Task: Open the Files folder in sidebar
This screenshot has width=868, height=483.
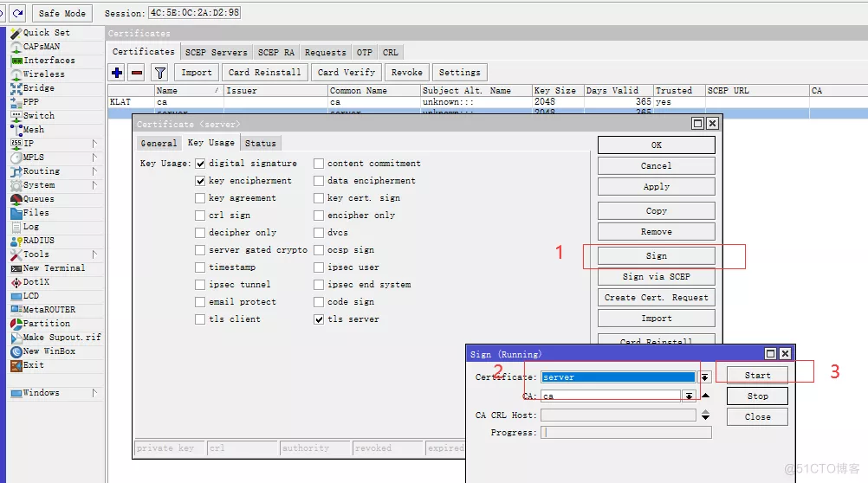Action: pyautogui.click(x=36, y=213)
